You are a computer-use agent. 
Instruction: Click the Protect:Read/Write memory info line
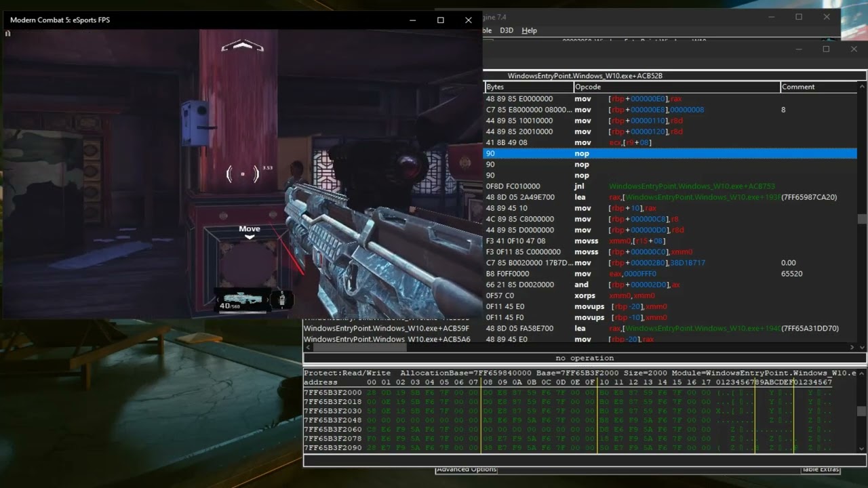pos(580,373)
